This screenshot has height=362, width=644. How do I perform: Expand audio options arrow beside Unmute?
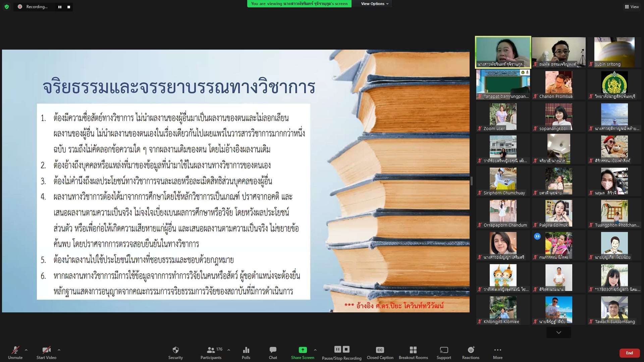[x=26, y=350]
